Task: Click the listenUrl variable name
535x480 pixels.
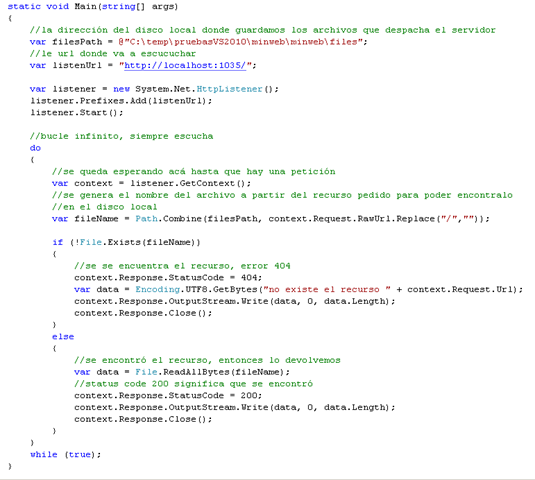Action: [x=77, y=66]
